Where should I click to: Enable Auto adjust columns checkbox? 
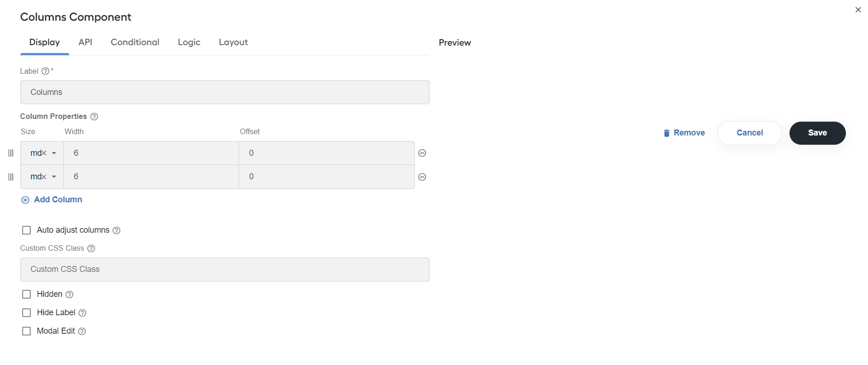[x=27, y=230]
